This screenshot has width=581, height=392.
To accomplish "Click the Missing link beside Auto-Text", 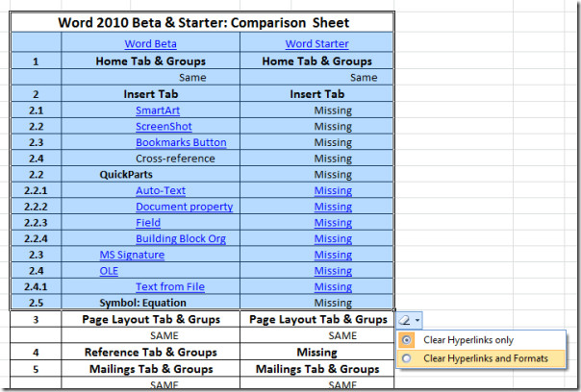I will pyautogui.click(x=333, y=190).
